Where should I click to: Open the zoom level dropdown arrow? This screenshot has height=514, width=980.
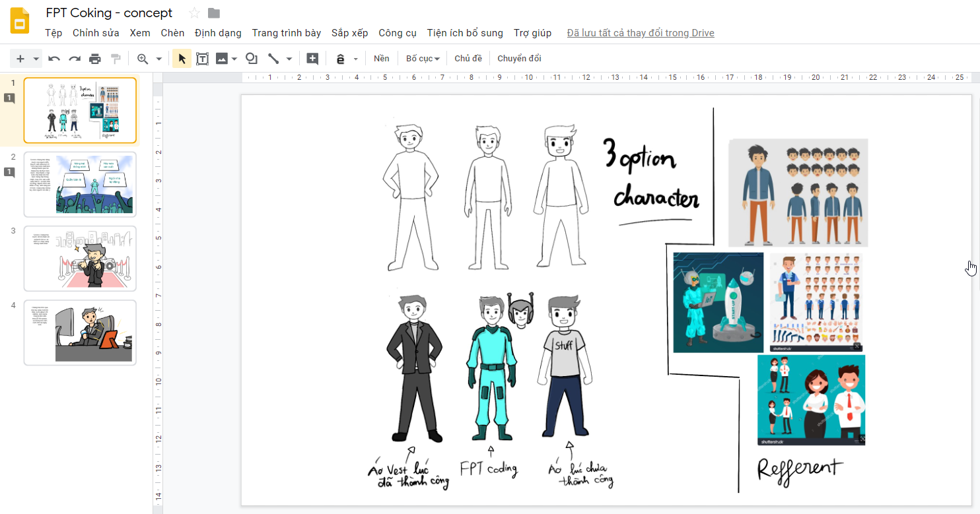coord(158,59)
